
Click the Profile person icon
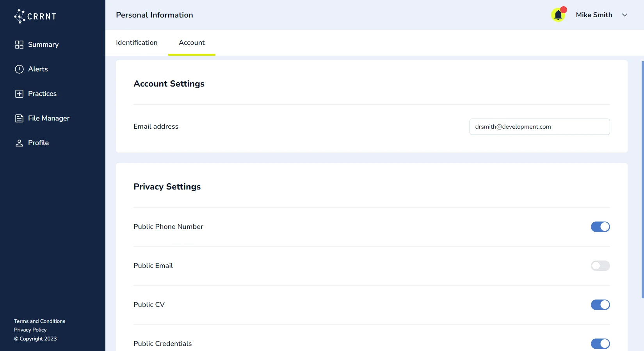click(x=19, y=143)
